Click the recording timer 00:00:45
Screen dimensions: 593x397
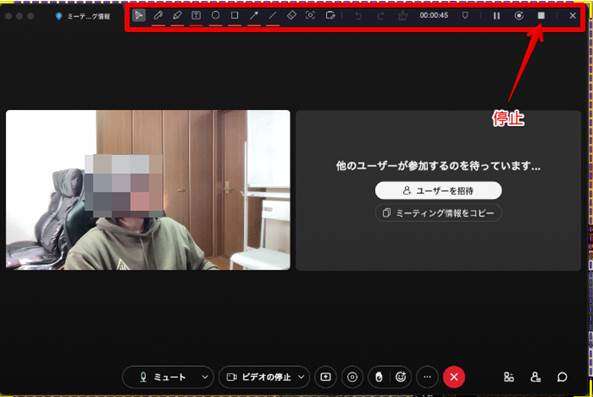pos(434,16)
